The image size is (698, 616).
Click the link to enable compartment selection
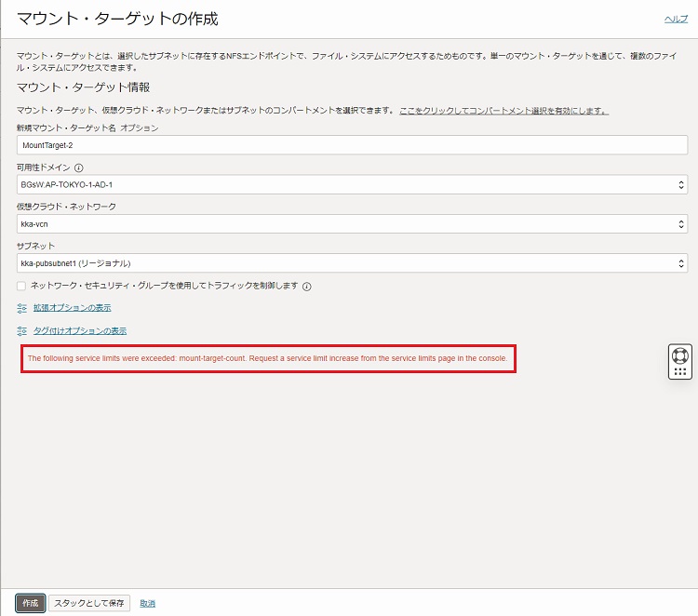point(503,111)
